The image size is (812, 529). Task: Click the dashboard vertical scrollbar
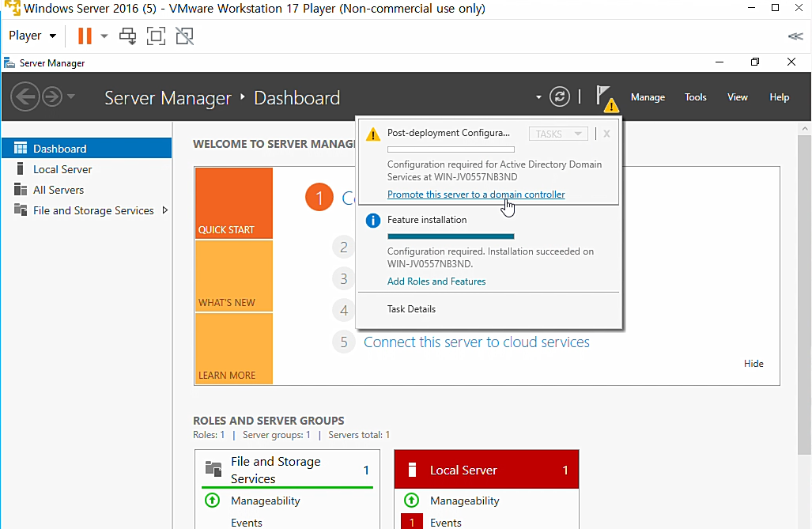(804, 295)
